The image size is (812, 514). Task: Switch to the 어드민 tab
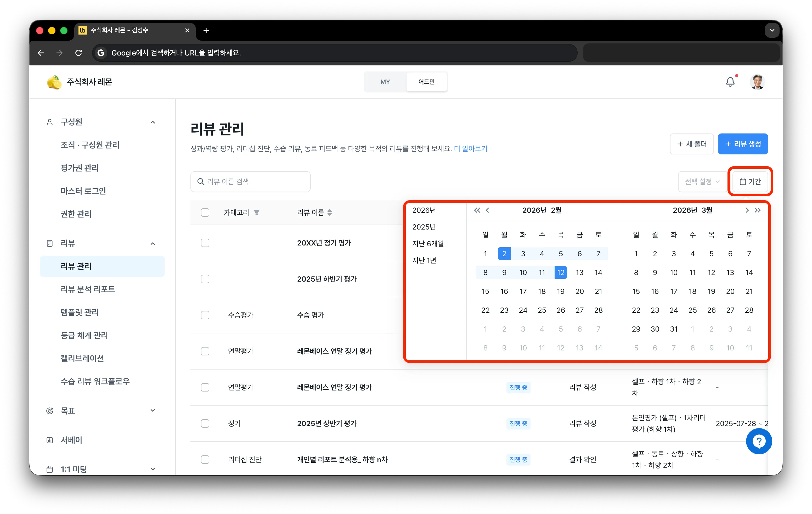pos(427,82)
